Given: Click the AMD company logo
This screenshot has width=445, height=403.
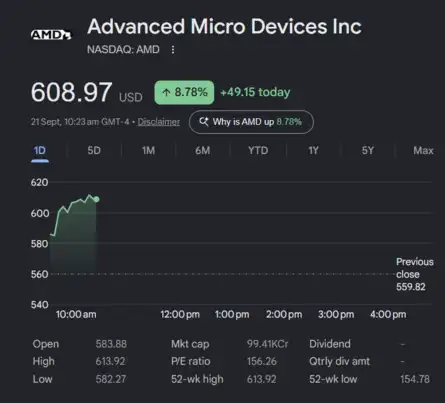Looking at the screenshot, I should pos(51,35).
